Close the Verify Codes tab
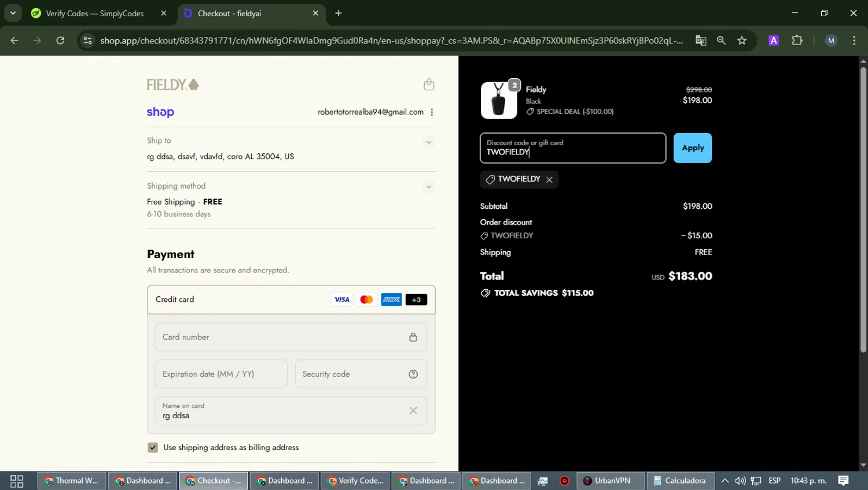The width and height of the screenshot is (868, 490). click(164, 13)
